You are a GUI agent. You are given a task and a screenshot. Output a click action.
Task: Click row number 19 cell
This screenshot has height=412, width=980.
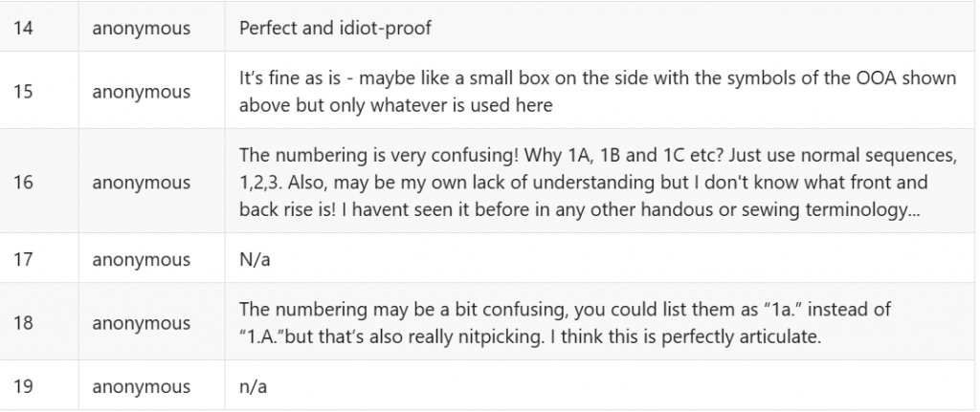pyautogui.click(x=24, y=387)
